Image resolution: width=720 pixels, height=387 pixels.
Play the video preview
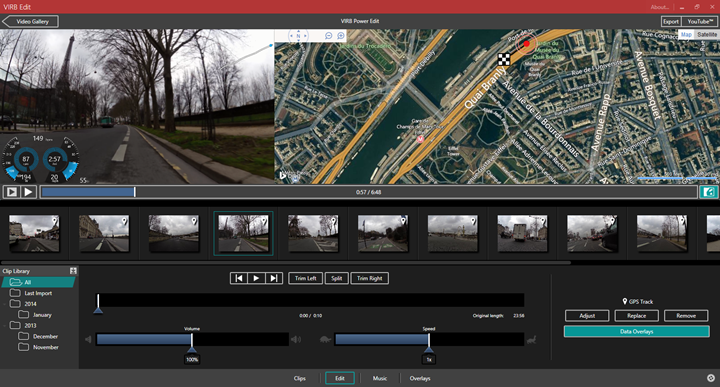click(28, 192)
